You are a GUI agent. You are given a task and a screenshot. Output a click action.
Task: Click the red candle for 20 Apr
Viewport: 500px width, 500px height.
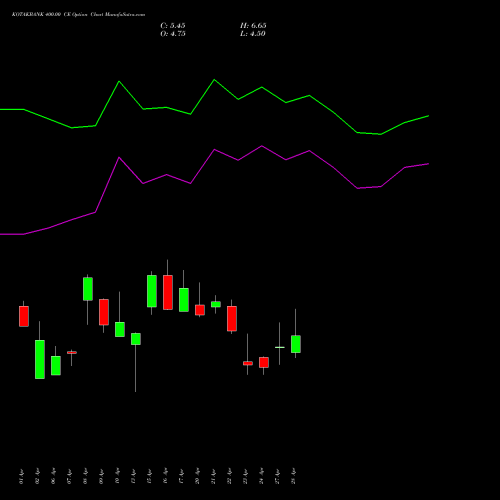click(200, 310)
